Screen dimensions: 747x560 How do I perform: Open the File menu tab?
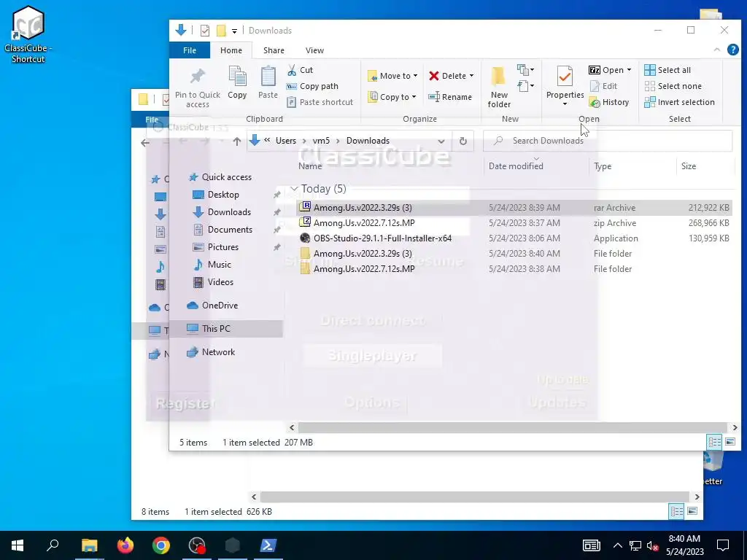pos(190,50)
